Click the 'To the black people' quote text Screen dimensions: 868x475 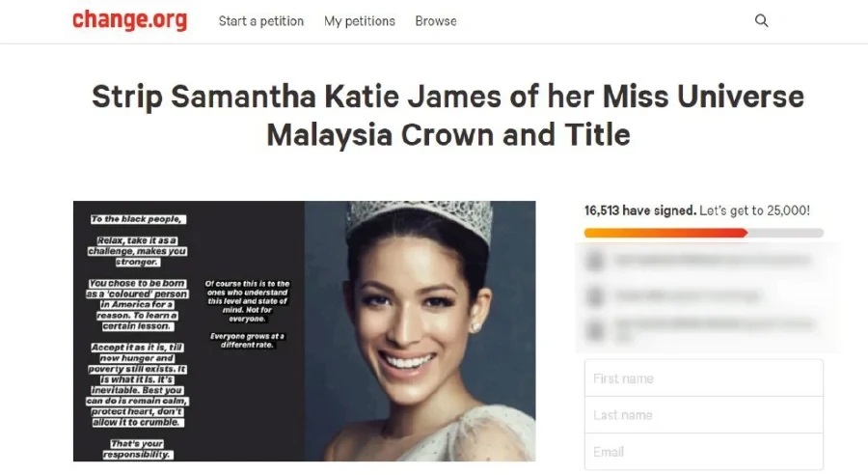click(137, 219)
